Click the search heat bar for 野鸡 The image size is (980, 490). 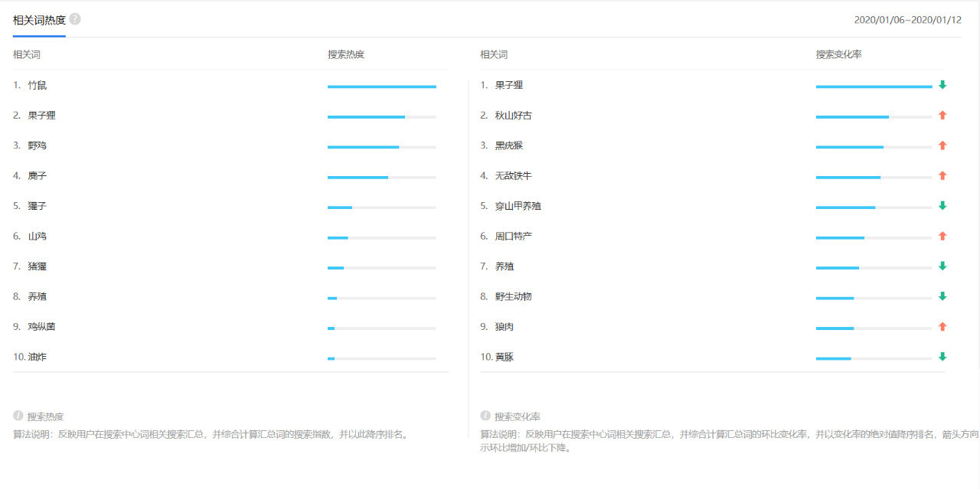tap(382, 147)
